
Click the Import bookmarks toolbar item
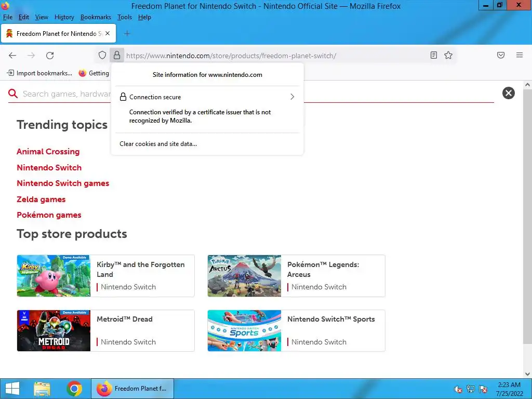[x=39, y=73]
